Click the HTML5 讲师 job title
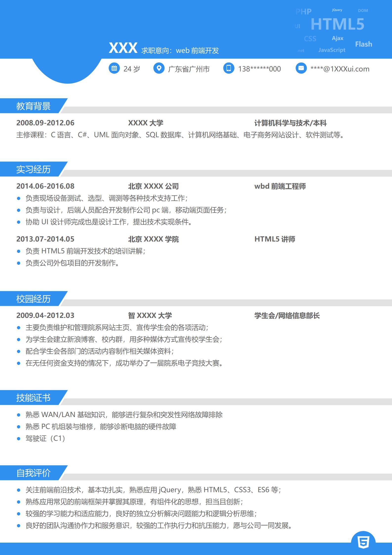392x555 pixels. click(275, 239)
